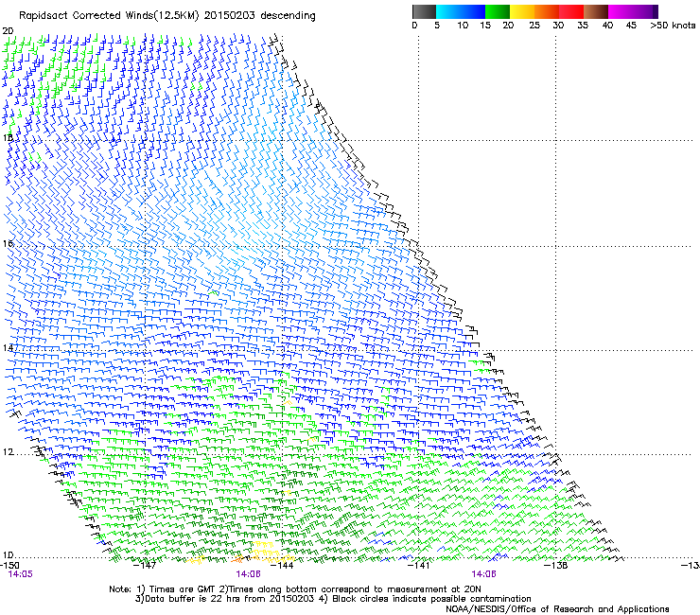This screenshot has width=700, height=615.
Task: Click the orange wind barb near 10N
Action: (237, 559)
